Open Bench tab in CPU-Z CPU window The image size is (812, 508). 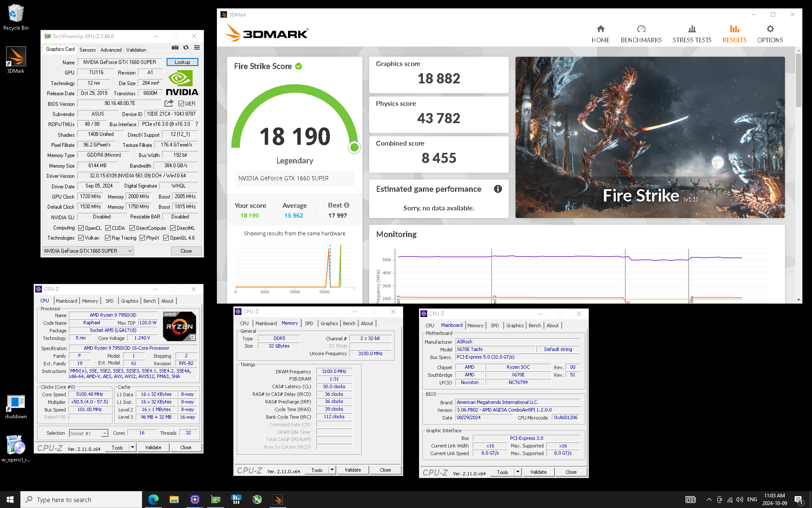pos(149,301)
